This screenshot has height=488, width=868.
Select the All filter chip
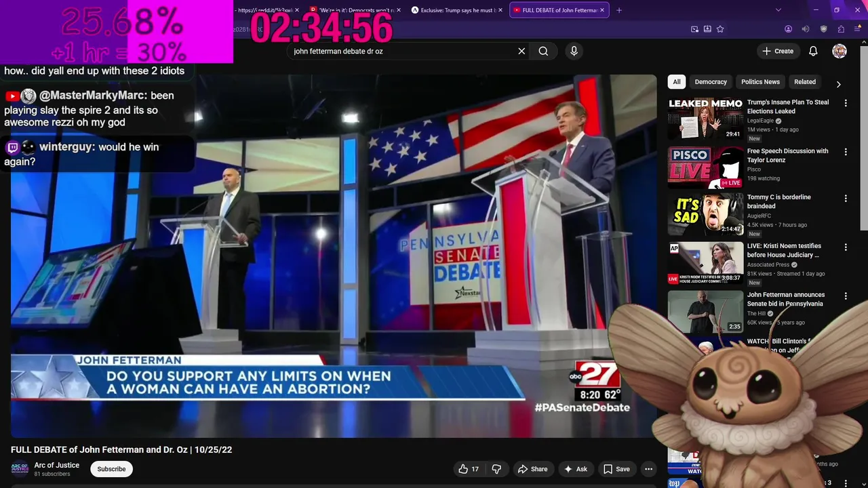click(x=676, y=81)
